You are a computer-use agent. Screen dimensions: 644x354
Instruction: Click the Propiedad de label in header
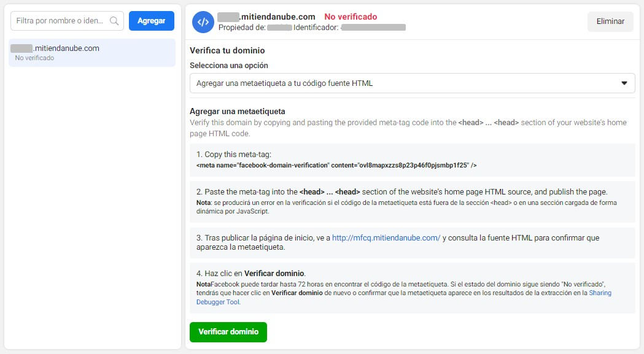[x=242, y=28]
